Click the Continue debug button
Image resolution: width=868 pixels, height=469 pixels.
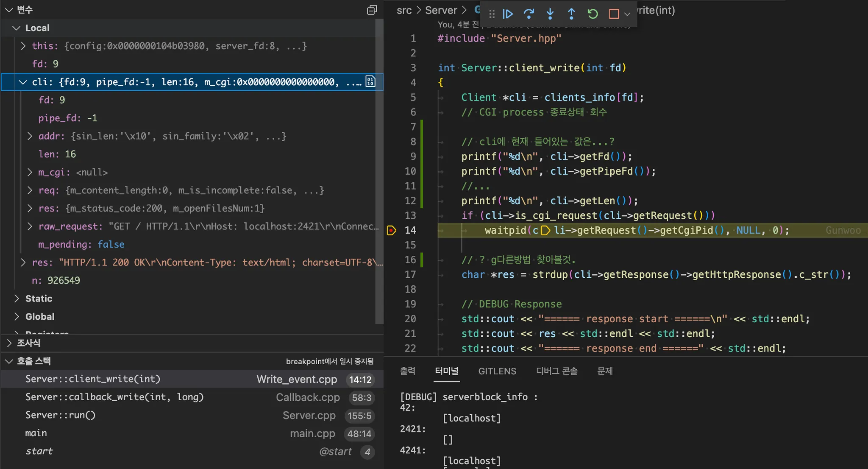pyautogui.click(x=507, y=14)
